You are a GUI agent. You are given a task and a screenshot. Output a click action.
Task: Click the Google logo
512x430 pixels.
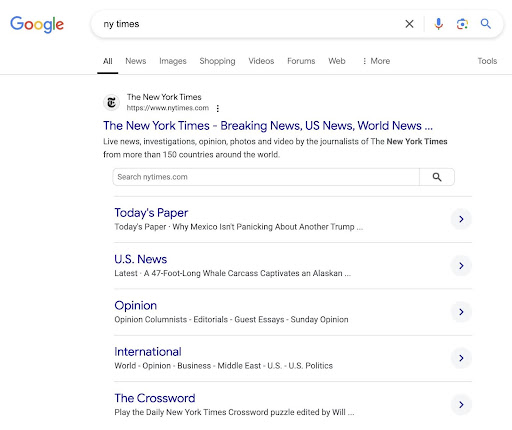37,24
